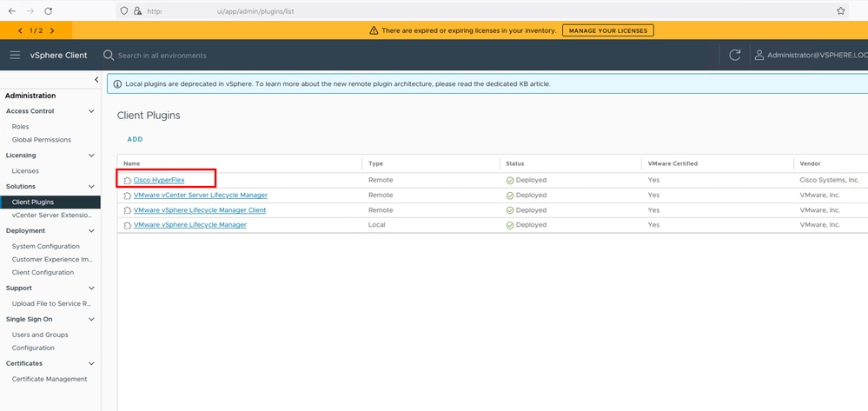Open the hamburger main menu
868x411 pixels.
click(x=15, y=56)
